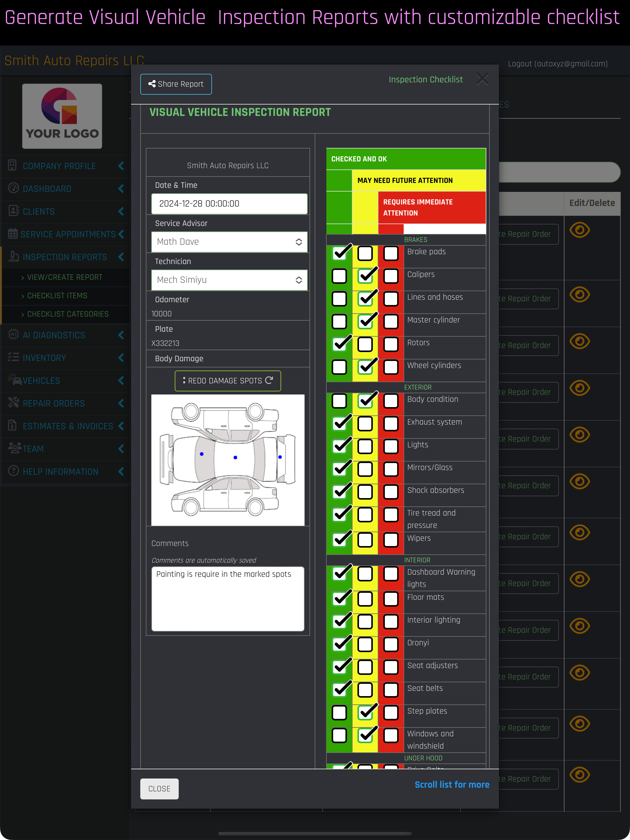The image size is (630, 840).
Task: Click the Redo Damage Spots button
Action: point(228,381)
